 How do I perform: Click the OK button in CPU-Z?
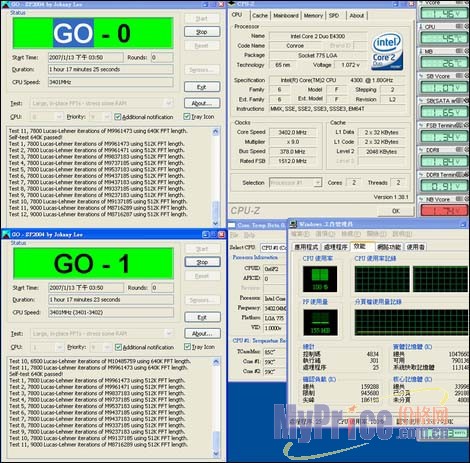[396, 211]
